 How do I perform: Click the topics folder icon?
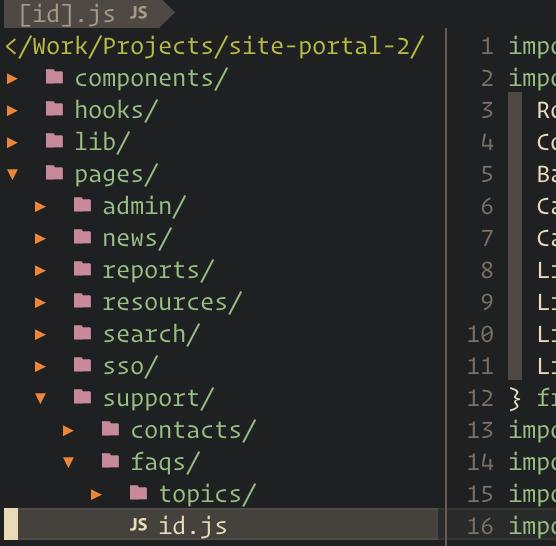(139, 493)
